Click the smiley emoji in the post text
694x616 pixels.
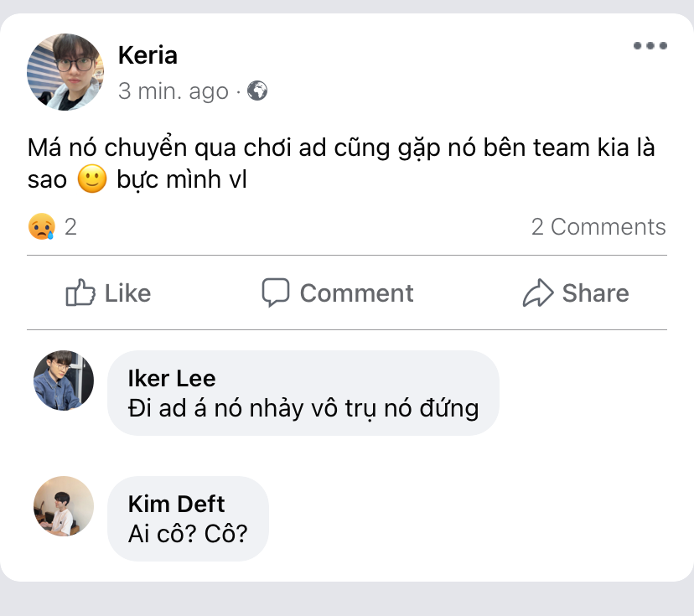(x=92, y=179)
